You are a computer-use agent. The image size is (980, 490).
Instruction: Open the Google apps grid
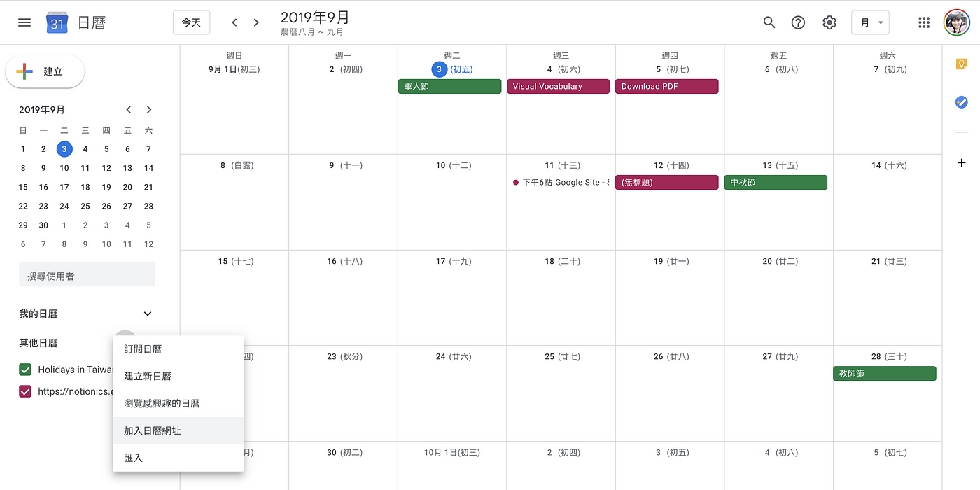pos(924,22)
